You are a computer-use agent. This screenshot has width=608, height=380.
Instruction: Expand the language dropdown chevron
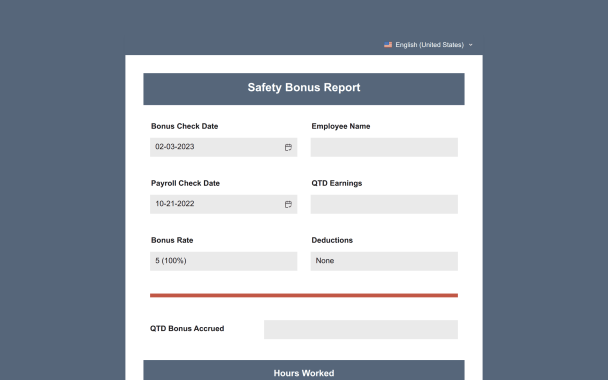[470, 45]
